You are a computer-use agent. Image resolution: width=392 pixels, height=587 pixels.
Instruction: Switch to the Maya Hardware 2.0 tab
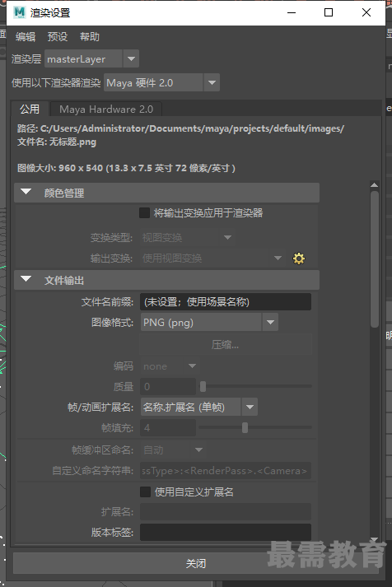click(x=106, y=109)
